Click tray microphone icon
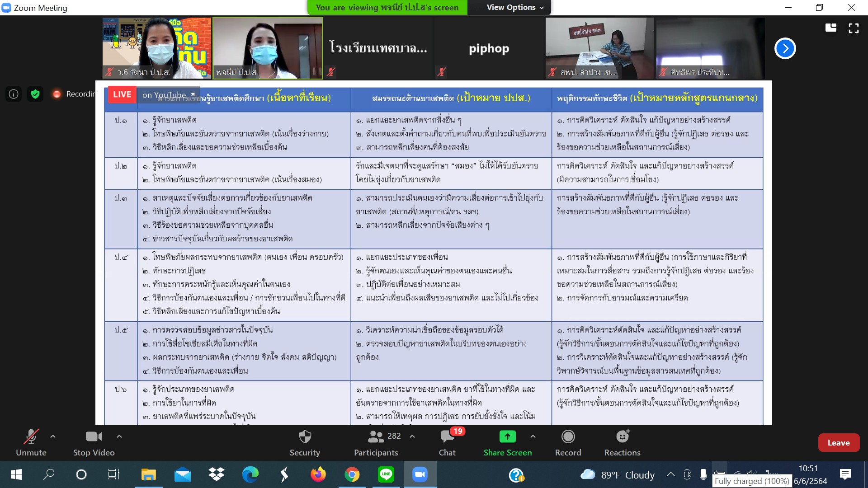This screenshot has width=868, height=488. click(x=703, y=474)
